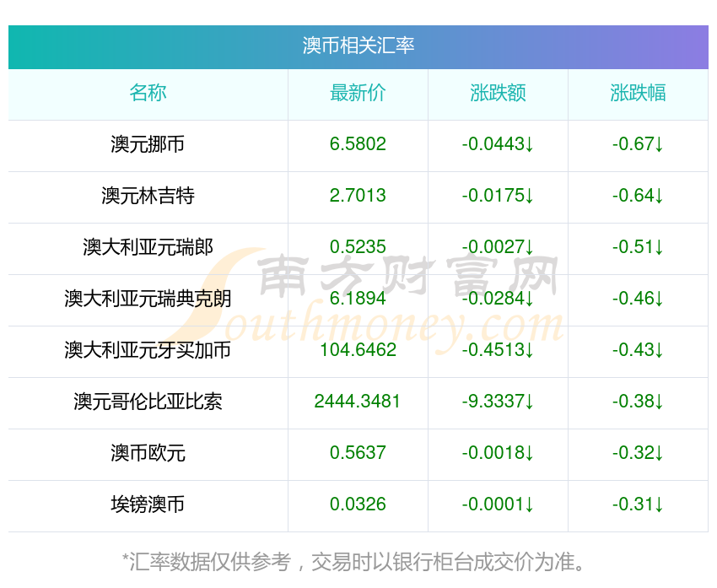Open 澳大利亚元瑞典克朗 currency pair

(x=148, y=299)
